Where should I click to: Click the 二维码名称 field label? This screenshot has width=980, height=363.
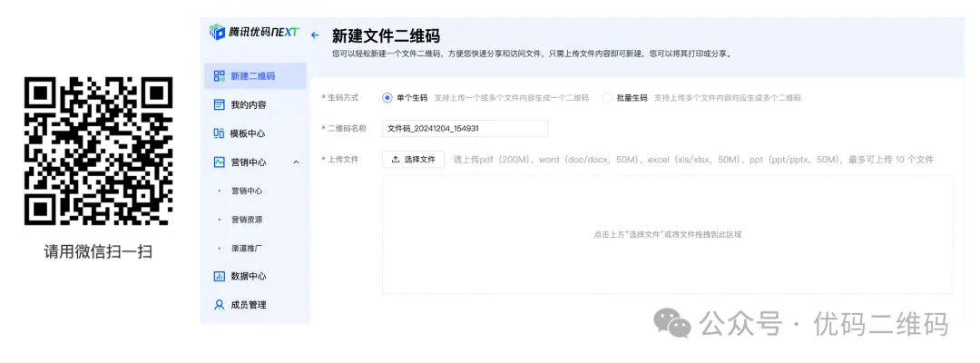[x=347, y=129]
